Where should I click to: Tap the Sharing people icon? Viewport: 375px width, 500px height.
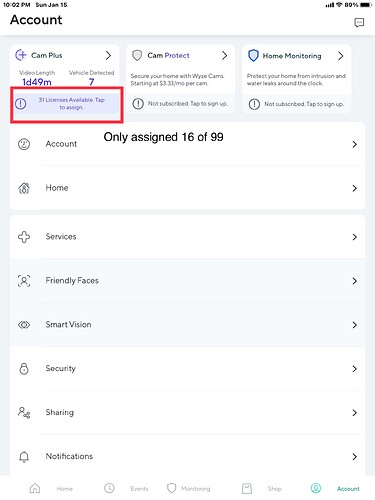tap(24, 413)
